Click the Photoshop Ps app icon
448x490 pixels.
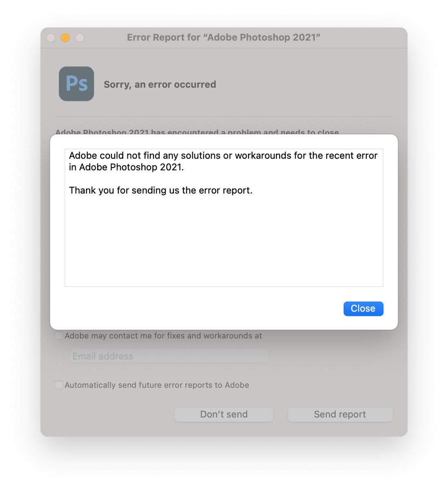tap(76, 84)
